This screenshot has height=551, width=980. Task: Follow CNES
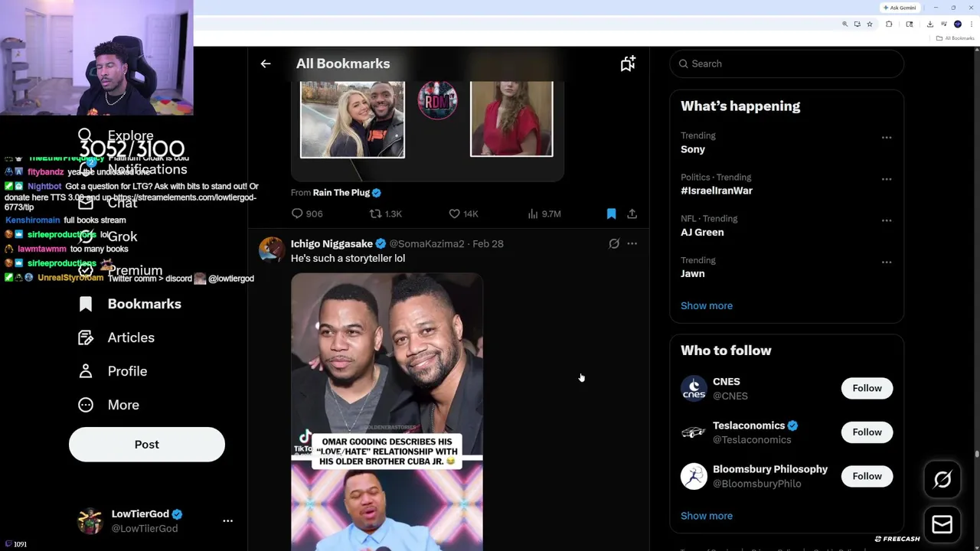(x=867, y=388)
